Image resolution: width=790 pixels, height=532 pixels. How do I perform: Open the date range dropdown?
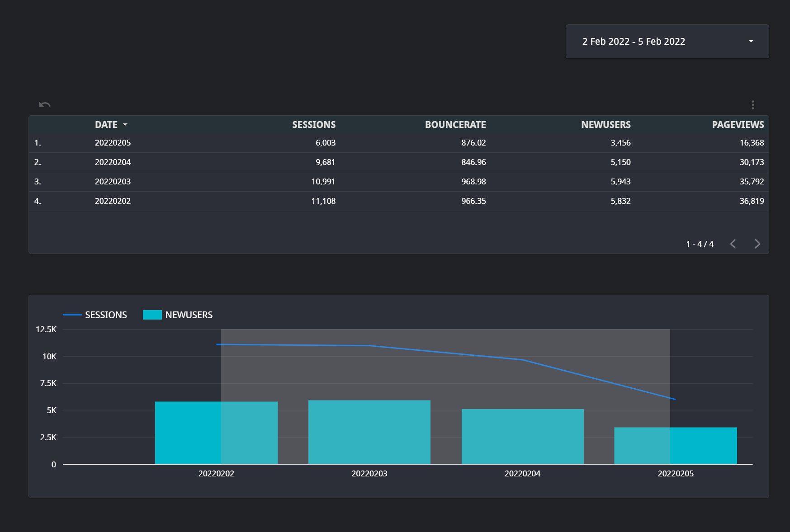point(667,42)
